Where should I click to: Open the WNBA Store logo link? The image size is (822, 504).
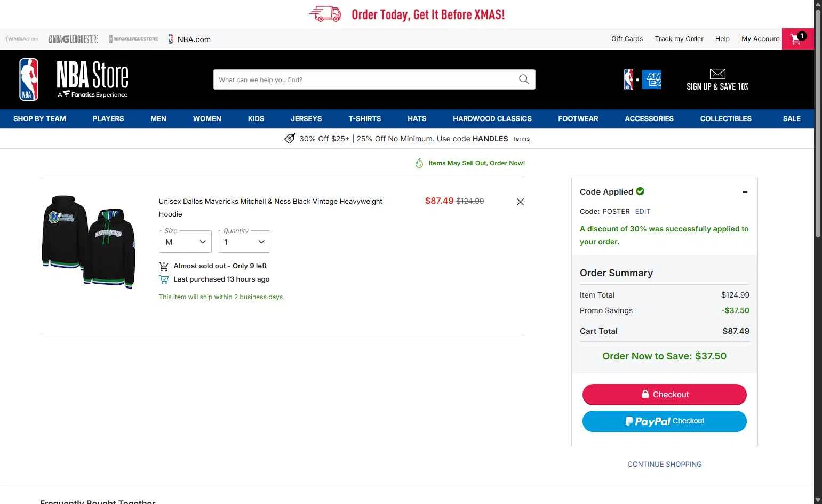point(22,39)
